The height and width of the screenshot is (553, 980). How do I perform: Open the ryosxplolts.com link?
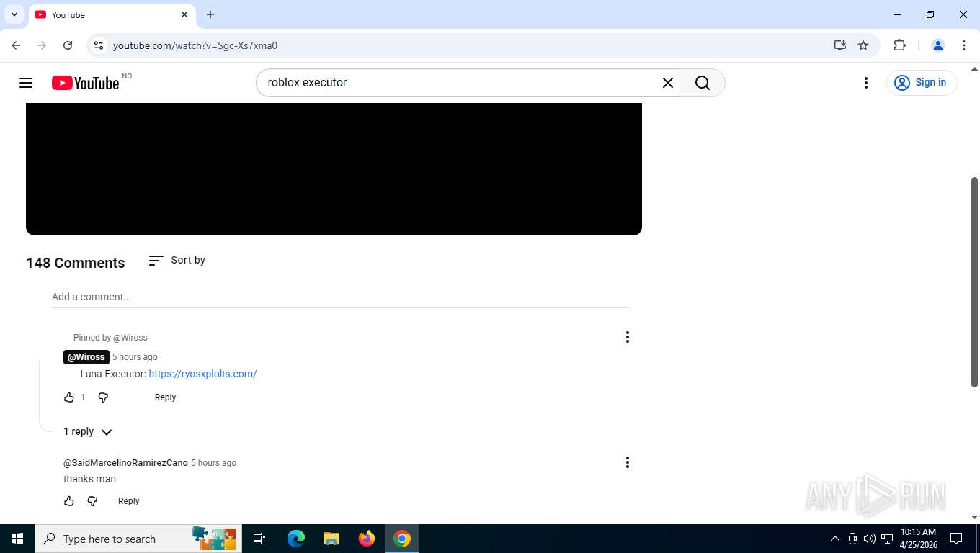coord(202,374)
